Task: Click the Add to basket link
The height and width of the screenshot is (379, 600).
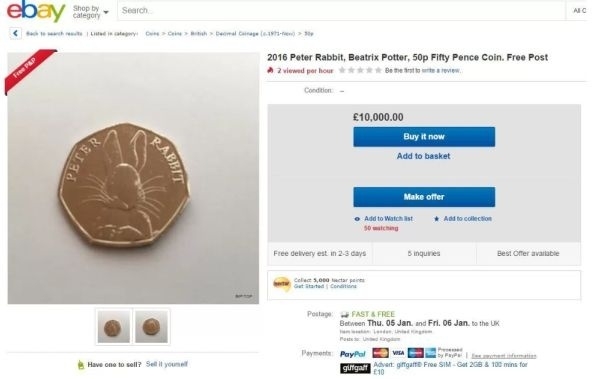Action: coord(423,156)
